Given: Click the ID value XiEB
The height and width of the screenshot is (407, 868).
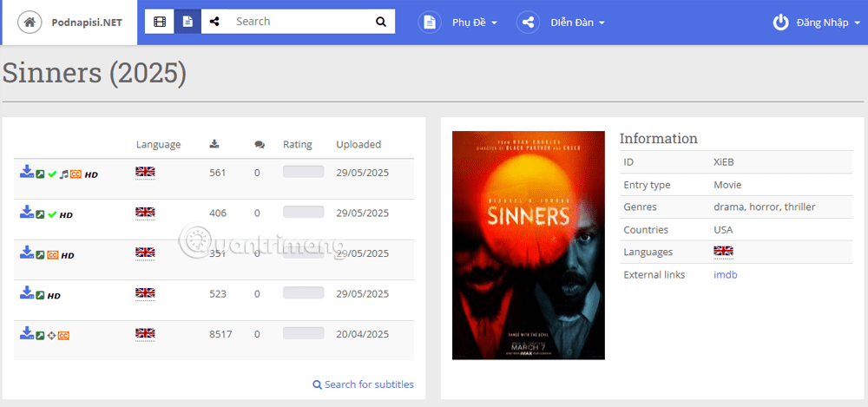Looking at the screenshot, I should click(724, 162).
